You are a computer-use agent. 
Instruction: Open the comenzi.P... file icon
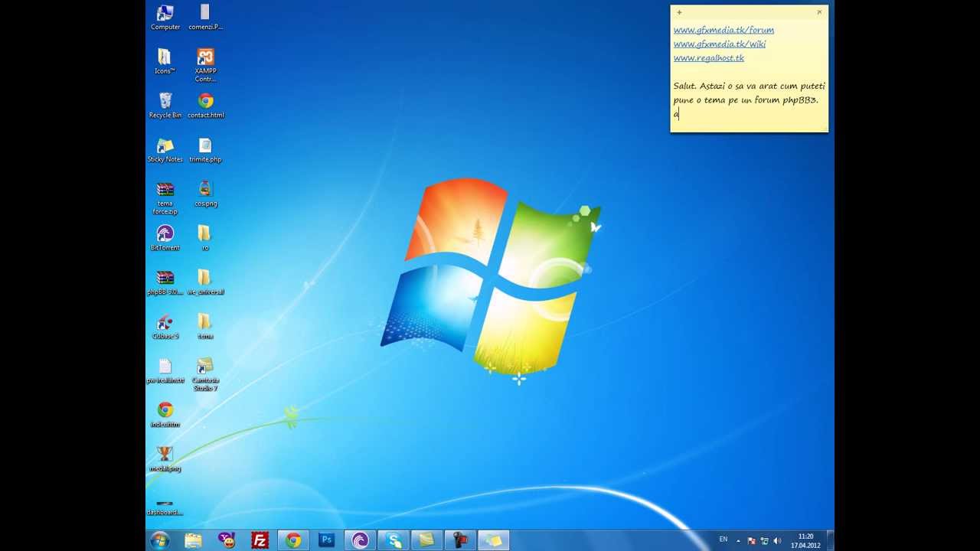(205, 18)
